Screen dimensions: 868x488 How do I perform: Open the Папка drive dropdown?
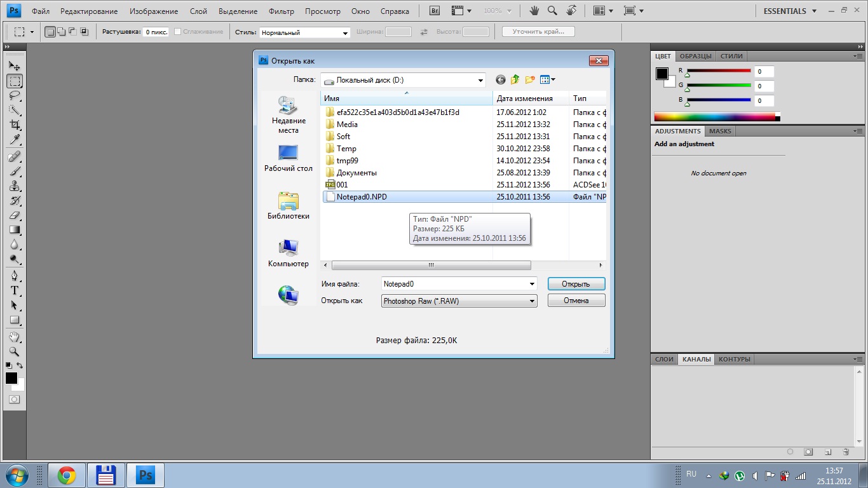480,80
